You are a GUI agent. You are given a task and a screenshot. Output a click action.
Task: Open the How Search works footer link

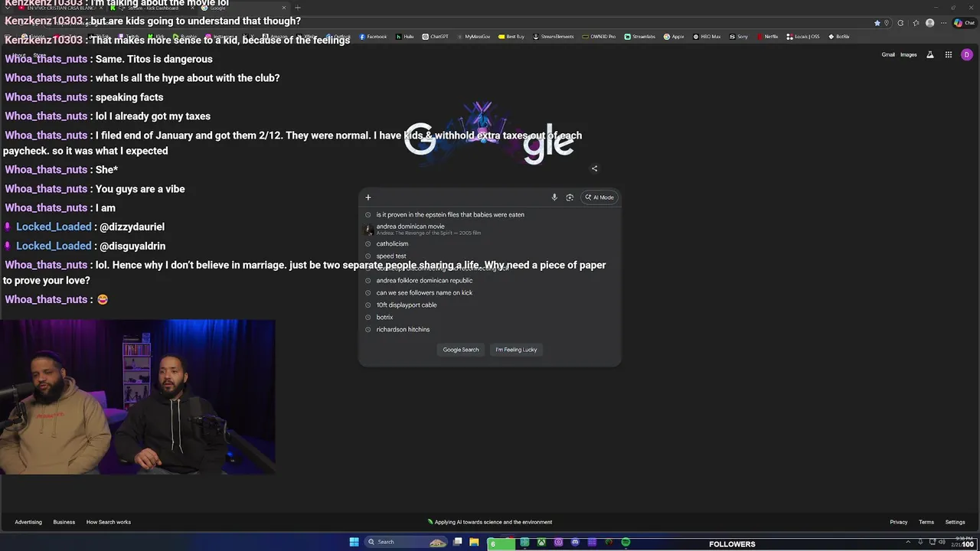coord(109,522)
